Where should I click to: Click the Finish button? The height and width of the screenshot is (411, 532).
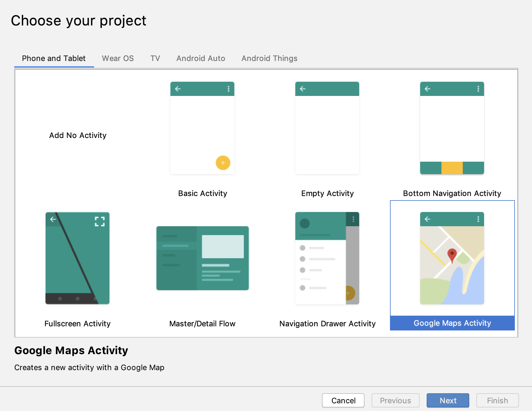[x=497, y=400]
